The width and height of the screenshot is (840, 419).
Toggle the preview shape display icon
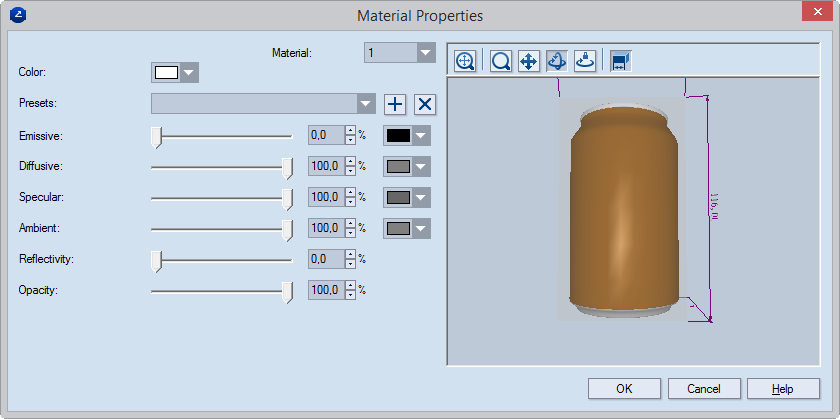620,61
